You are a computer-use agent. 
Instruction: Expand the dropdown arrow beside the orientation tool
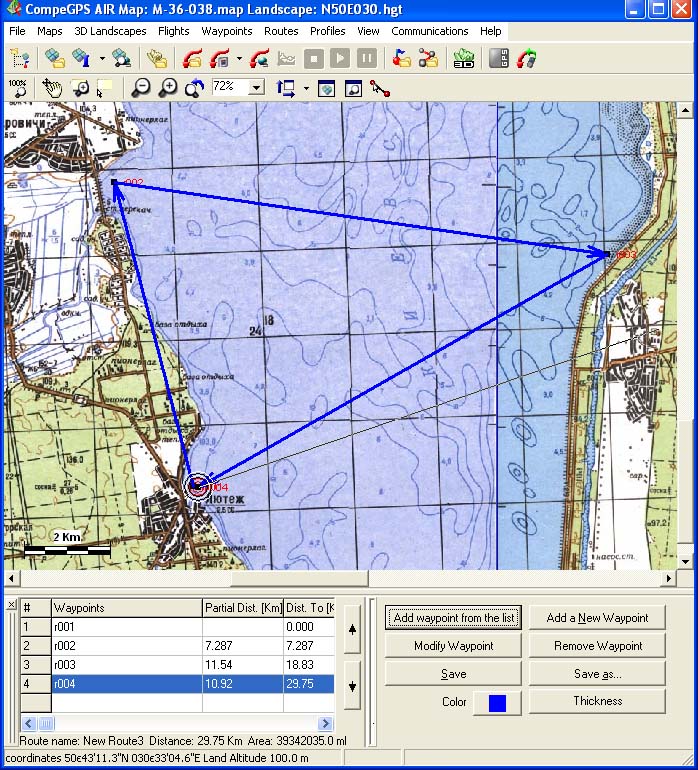tap(306, 88)
